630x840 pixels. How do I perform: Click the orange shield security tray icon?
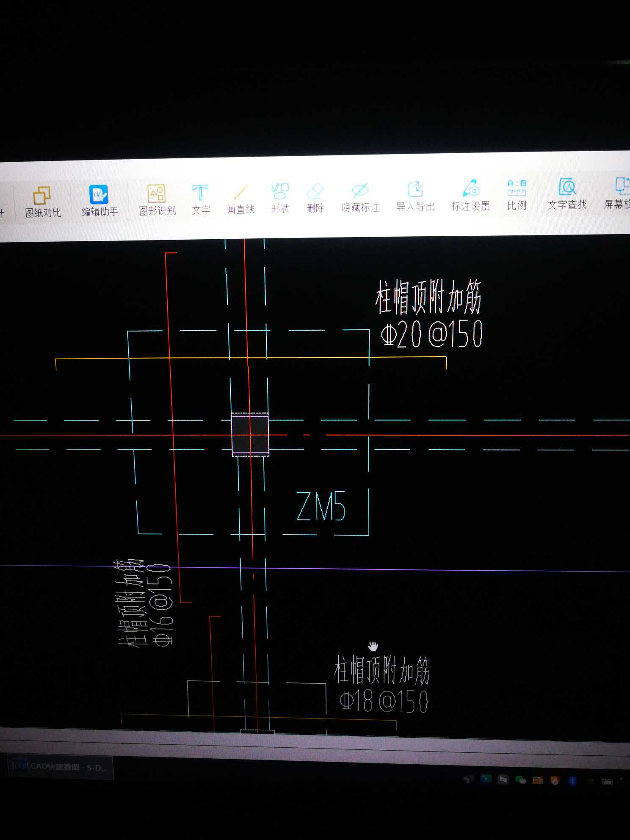pos(555,780)
